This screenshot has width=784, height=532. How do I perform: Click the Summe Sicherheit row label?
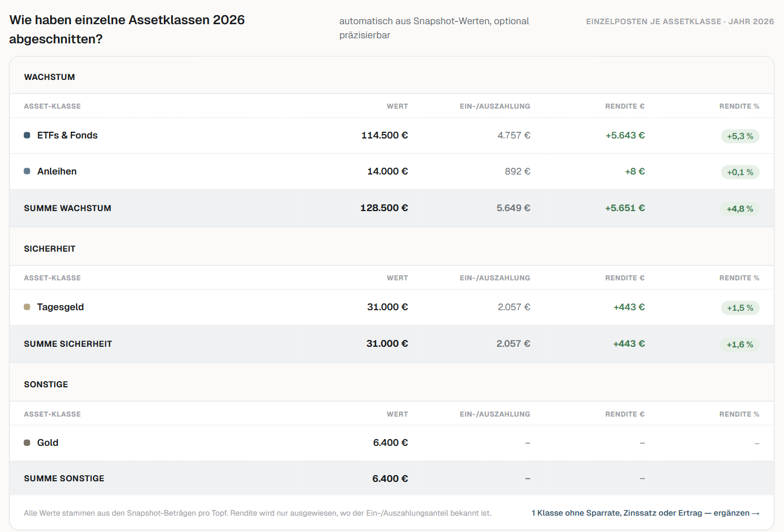[68, 344]
